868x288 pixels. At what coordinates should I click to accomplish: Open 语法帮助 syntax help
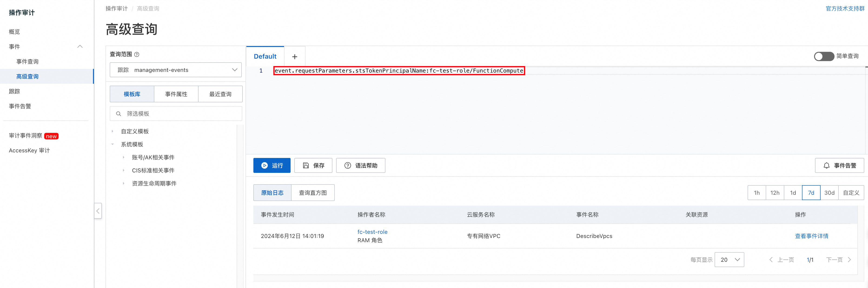coord(361,165)
